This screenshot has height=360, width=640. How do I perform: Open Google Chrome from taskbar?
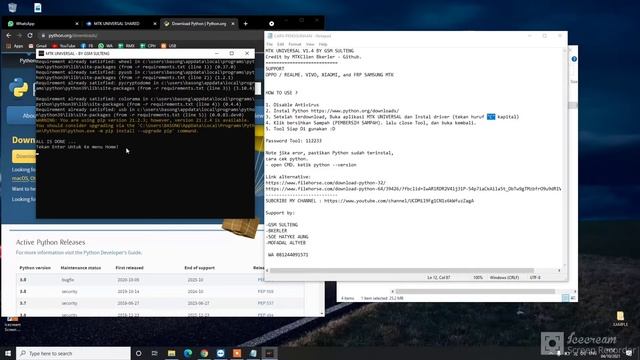click(204, 353)
